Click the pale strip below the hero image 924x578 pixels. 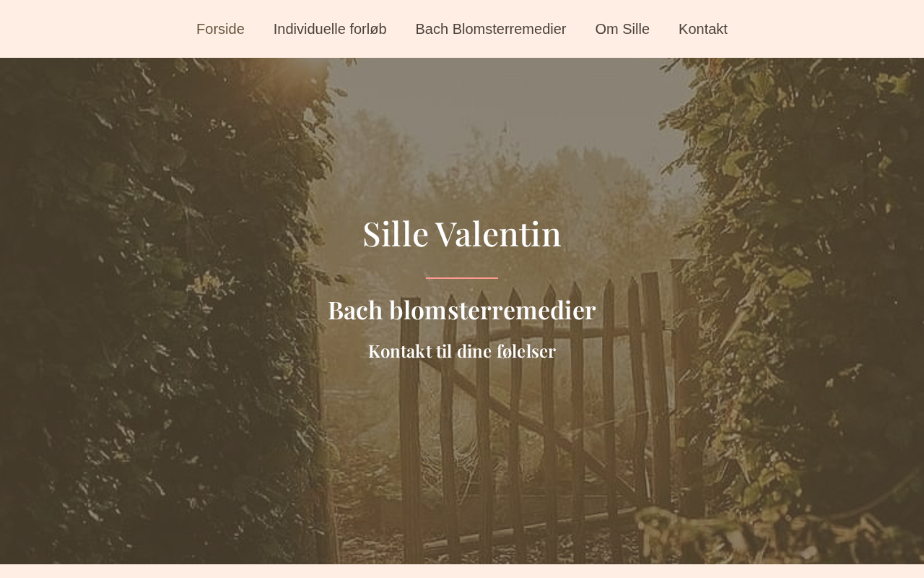click(462, 571)
